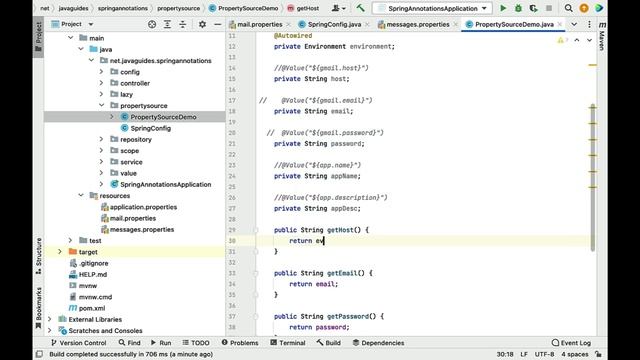Build project using the hammer icon
Image resolution: width=640 pixels, height=360 pixels.
point(360,8)
